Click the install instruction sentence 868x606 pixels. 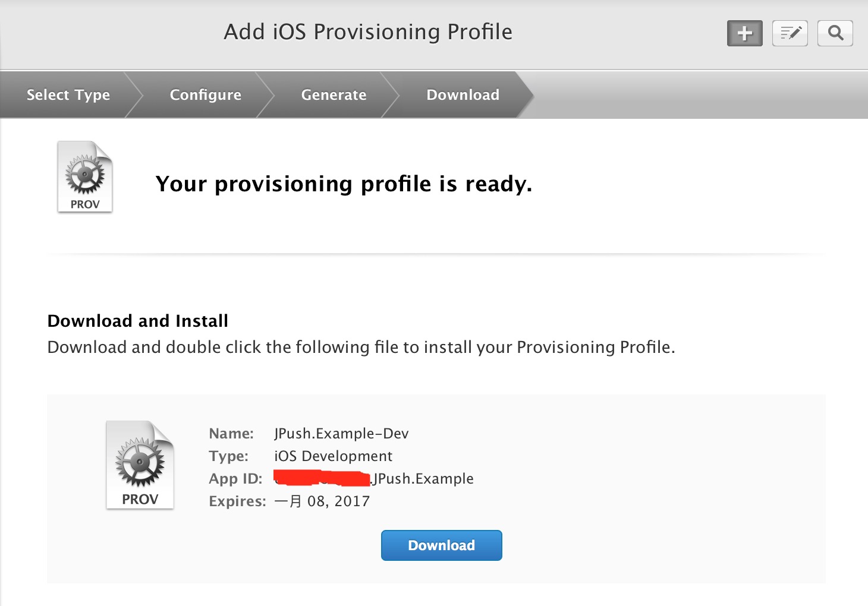pyautogui.click(x=361, y=347)
